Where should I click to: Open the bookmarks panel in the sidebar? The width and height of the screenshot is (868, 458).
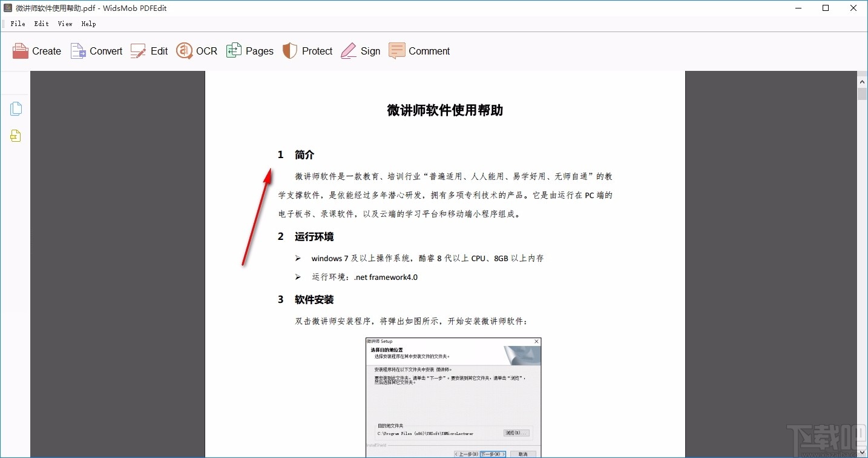point(16,136)
